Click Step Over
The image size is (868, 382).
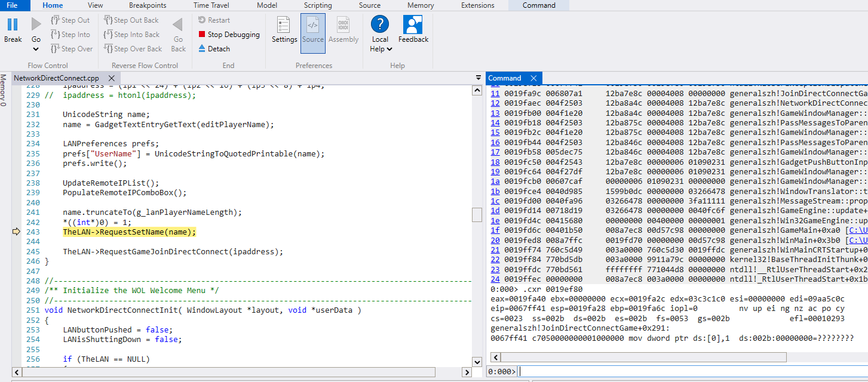72,49
